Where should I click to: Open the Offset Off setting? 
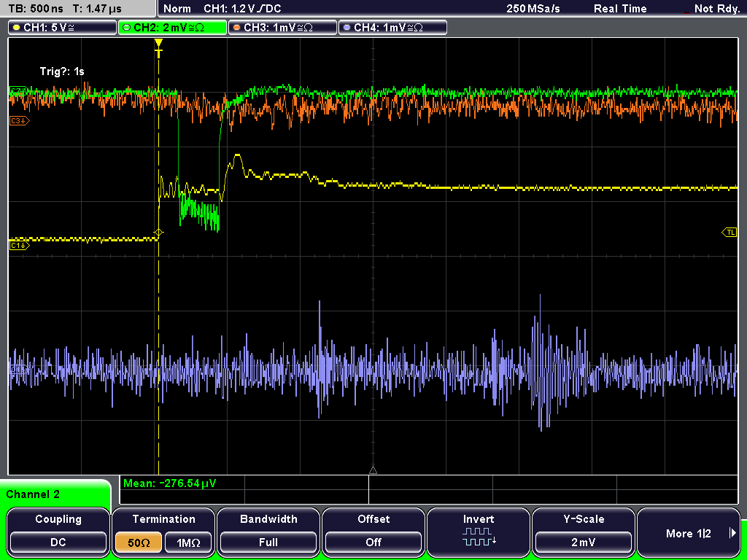pyautogui.click(x=373, y=542)
